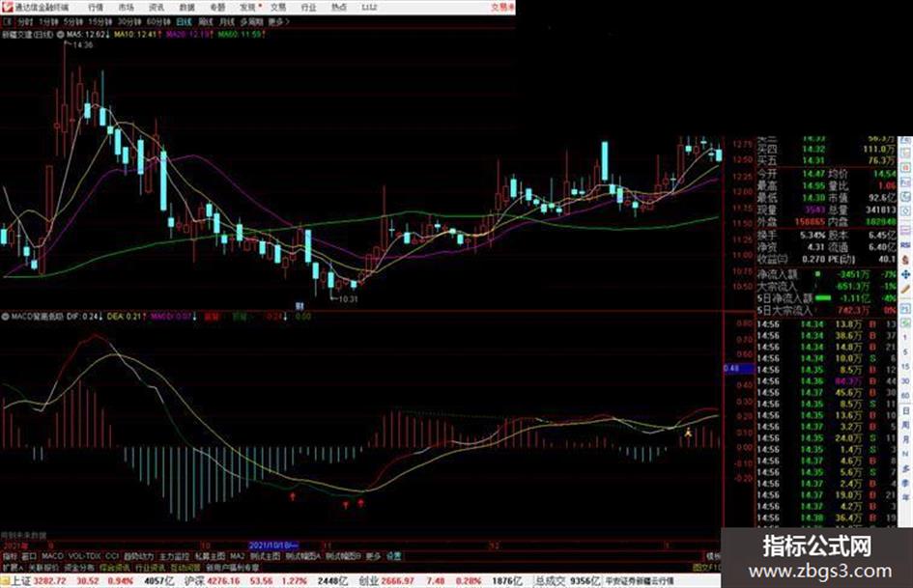Switch chart to 分时 view
The height and width of the screenshot is (588, 913).
point(25,22)
